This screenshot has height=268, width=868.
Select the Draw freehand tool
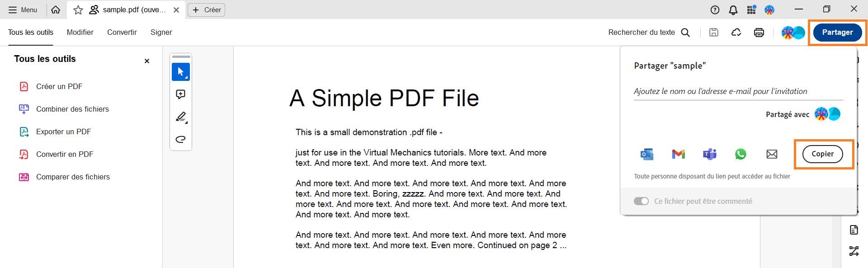pyautogui.click(x=180, y=139)
